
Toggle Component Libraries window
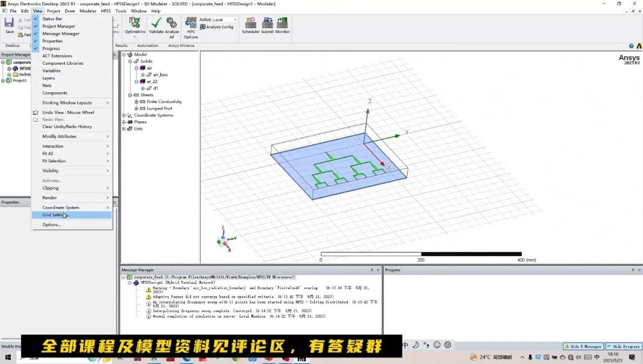[72, 63]
